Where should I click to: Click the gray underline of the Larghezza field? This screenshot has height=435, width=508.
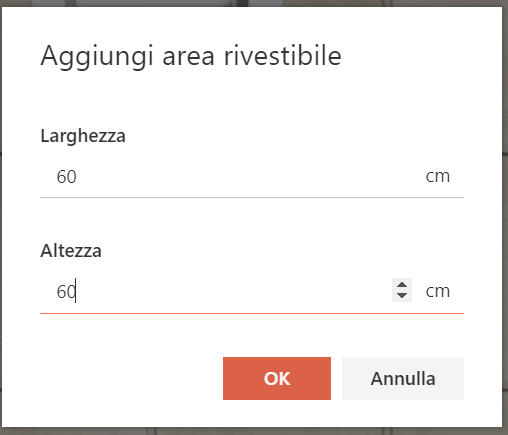pyautogui.click(x=252, y=197)
